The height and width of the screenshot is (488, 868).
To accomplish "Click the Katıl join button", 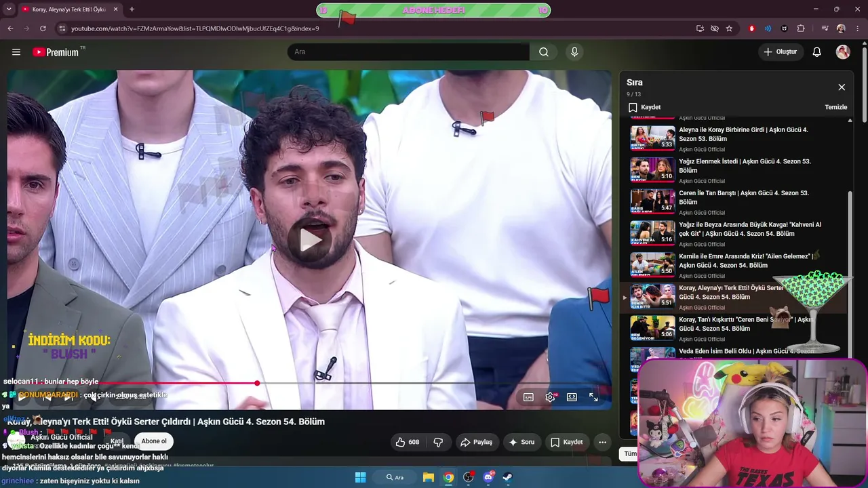I will 117,441.
